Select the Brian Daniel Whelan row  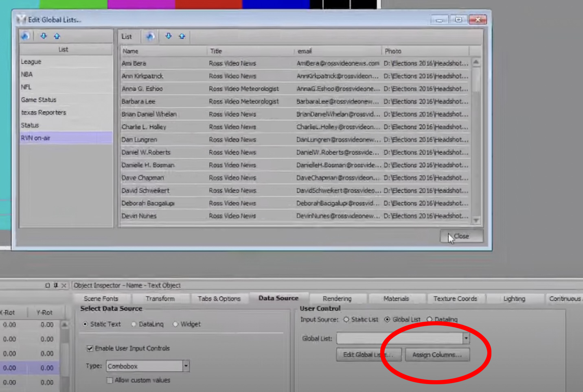[295, 114]
